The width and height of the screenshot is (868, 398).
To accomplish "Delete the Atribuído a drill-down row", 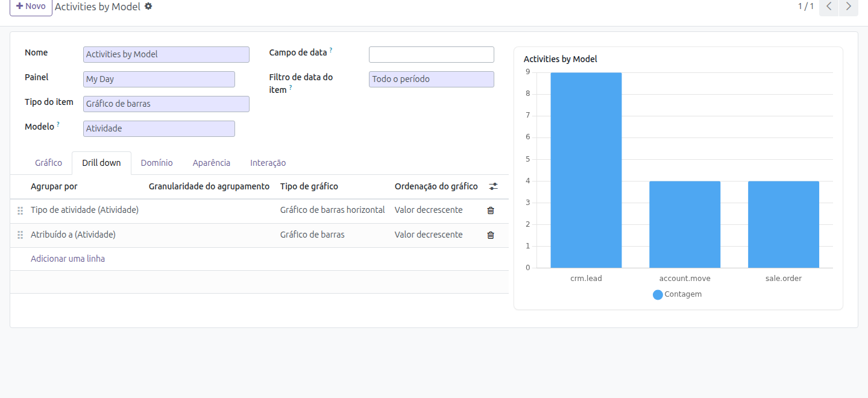I will (x=491, y=235).
